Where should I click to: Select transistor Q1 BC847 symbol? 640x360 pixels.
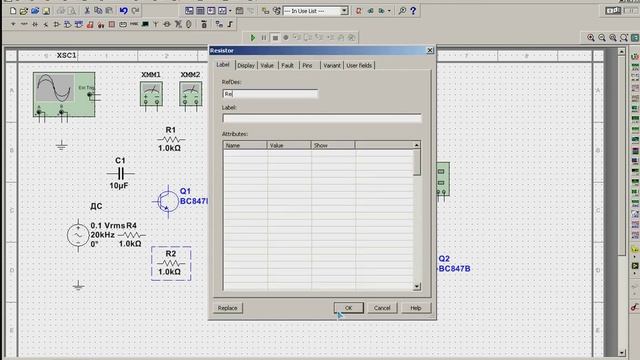(x=167, y=201)
